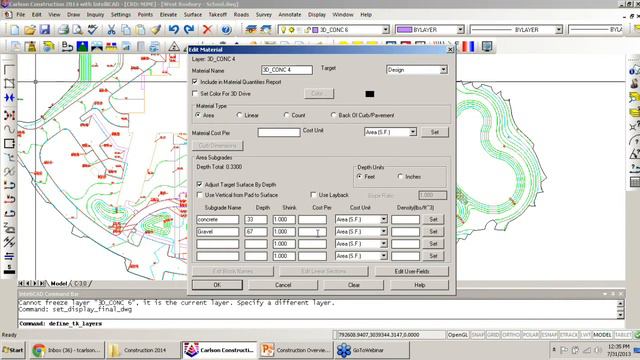Open help with the blue question mark icon
This screenshot has width=640, height=360.
coord(226,30)
